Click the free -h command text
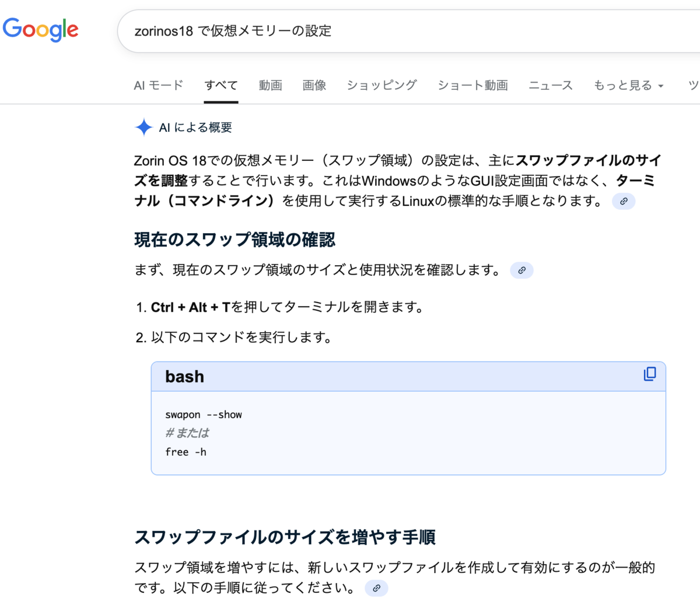Image resolution: width=700 pixels, height=608 pixels. pyautogui.click(x=185, y=452)
